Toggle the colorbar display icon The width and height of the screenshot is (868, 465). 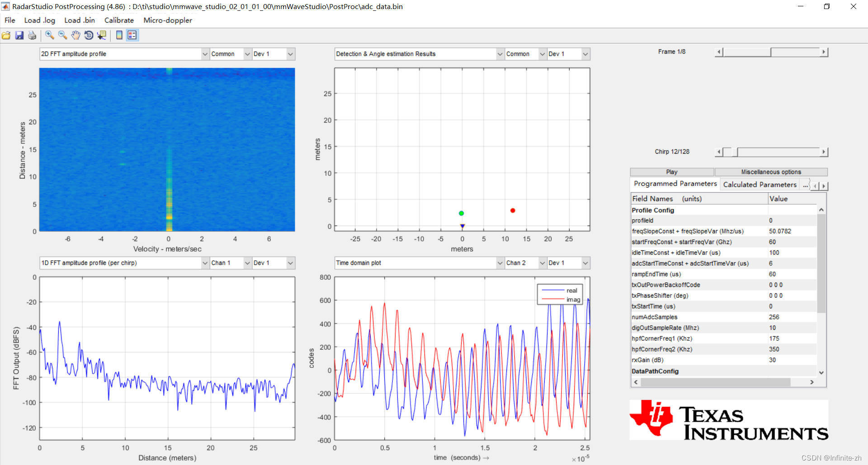point(118,35)
